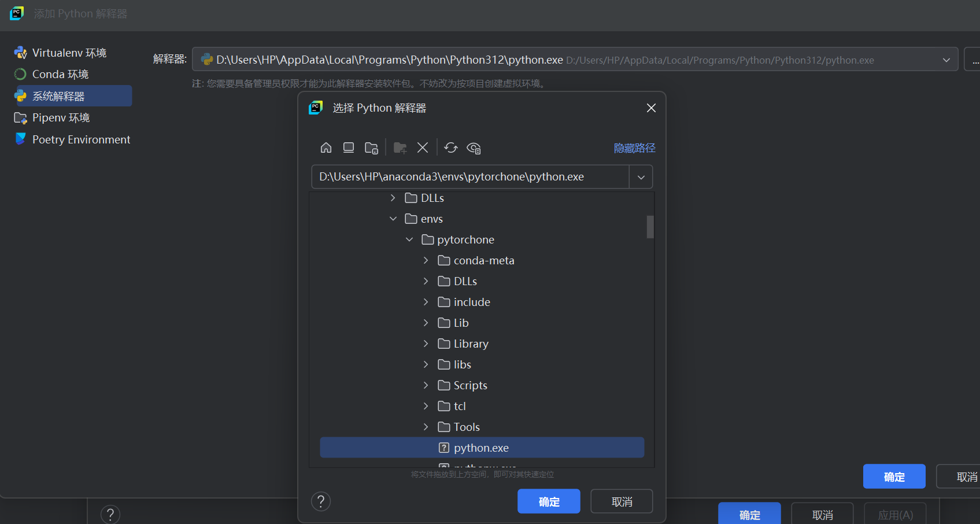Click the PyCharm logo in chooser dialog title
The image size is (980, 524).
coord(316,108)
